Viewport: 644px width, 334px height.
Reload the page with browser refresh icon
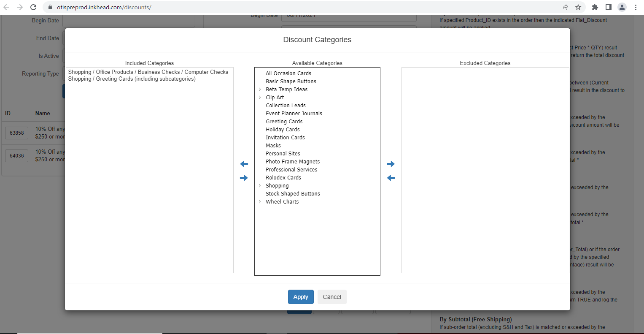point(33,7)
